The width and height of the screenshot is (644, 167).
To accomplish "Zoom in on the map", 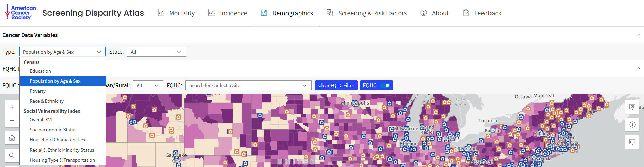I will tap(12, 107).
